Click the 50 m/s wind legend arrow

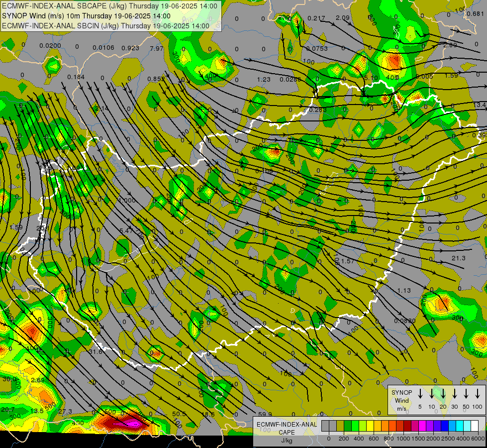coord(466,394)
